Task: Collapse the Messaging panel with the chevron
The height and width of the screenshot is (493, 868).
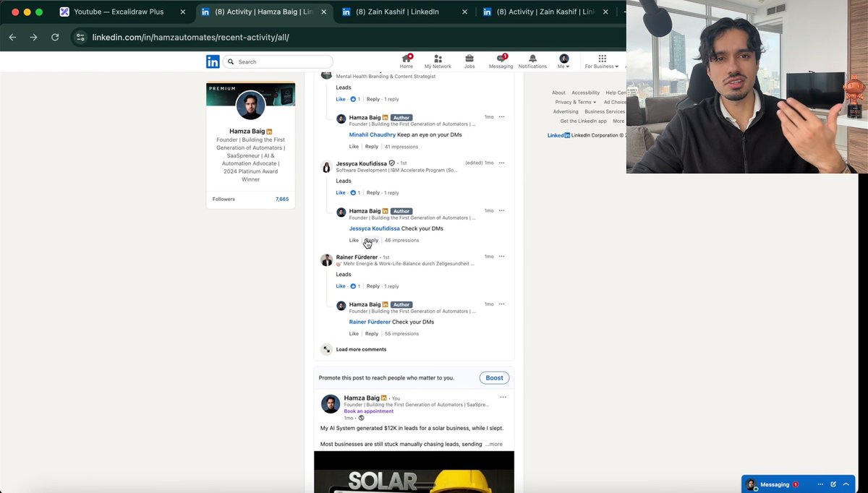Action: [846, 484]
